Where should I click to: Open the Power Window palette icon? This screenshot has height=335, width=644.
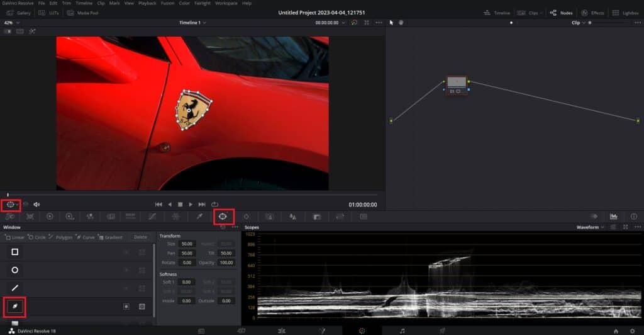click(223, 216)
